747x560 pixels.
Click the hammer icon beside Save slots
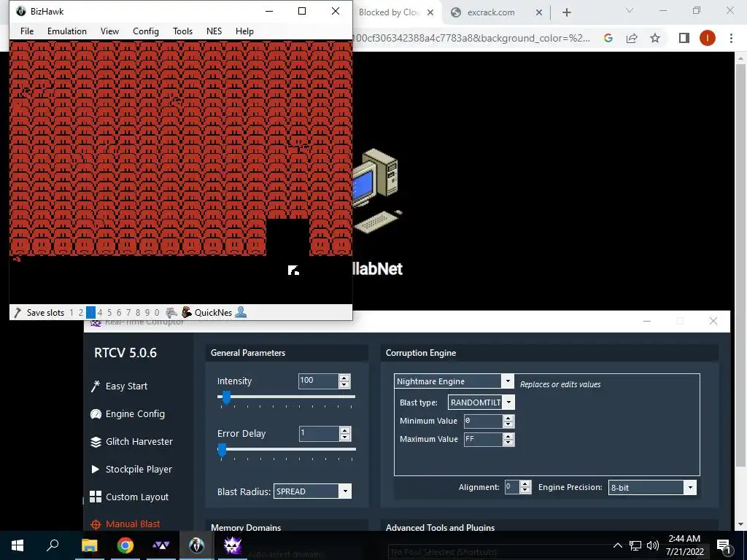tap(18, 312)
